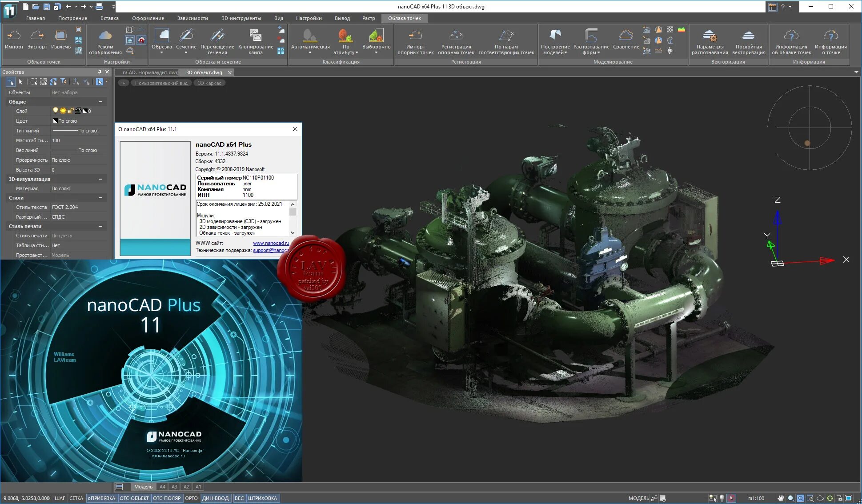The height and width of the screenshot is (504, 862).
Task: Open the Выборочно classification dropdown
Action: 376,53
